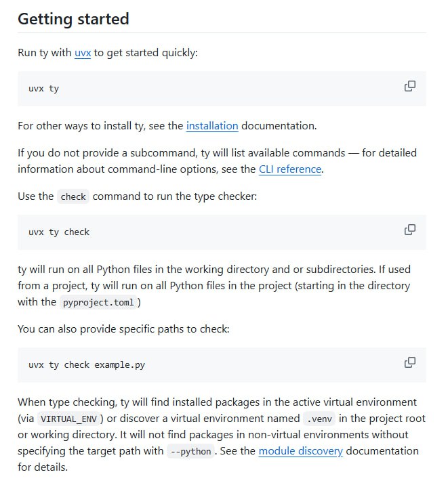
Task: Click 'You can also provide specific paths' text
Action: point(123,329)
